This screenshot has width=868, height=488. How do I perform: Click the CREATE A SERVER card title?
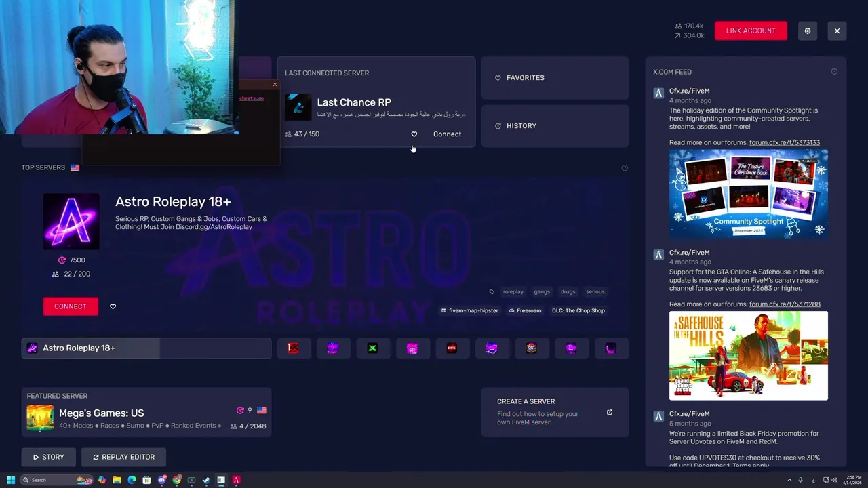click(x=526, y=401)
